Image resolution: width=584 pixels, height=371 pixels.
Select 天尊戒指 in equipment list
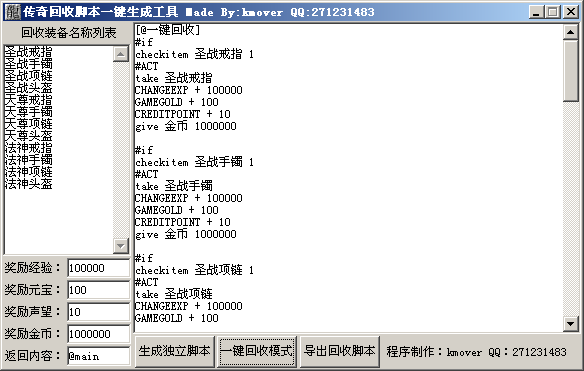(x=28, y=100)
